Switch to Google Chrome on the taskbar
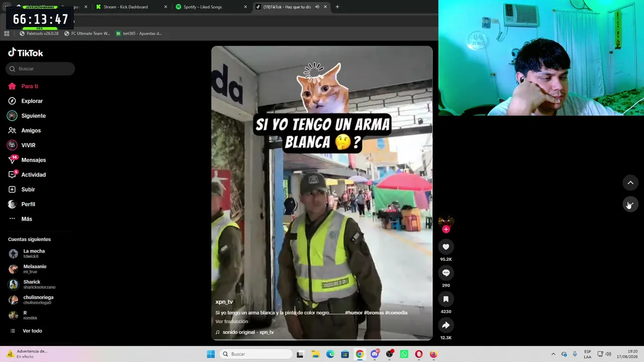 [360, 354]
